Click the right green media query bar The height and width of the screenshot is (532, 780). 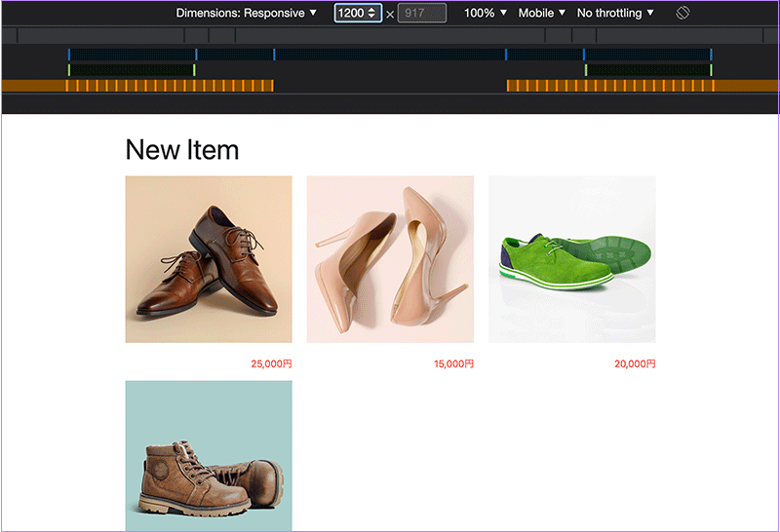[x=647, y=70]
